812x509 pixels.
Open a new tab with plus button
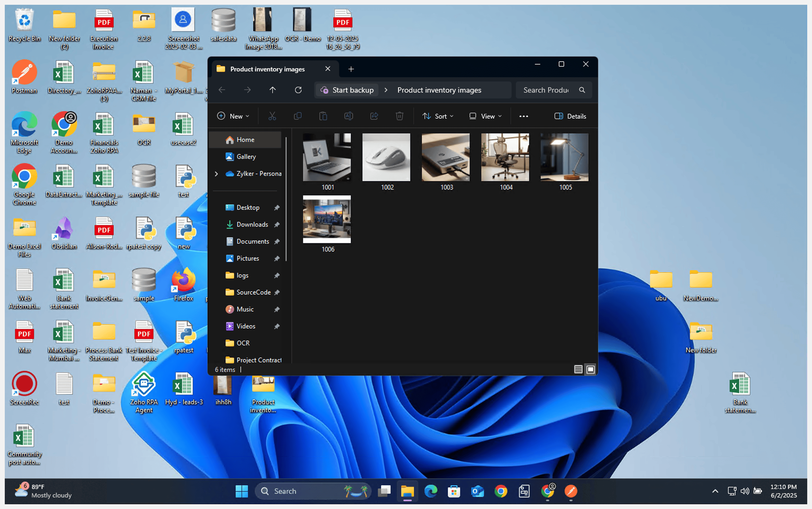pyautogui.click(x=351, y=69)
